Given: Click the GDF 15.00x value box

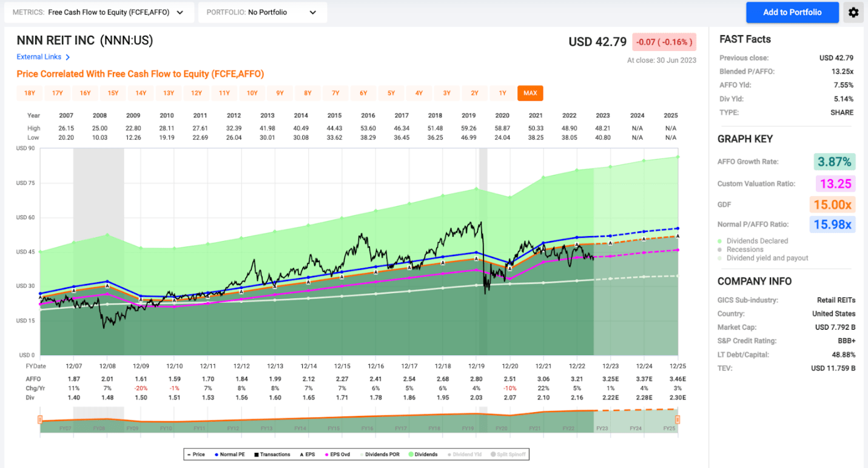Looking at the screenshot, I should click(x=832, y=205).
